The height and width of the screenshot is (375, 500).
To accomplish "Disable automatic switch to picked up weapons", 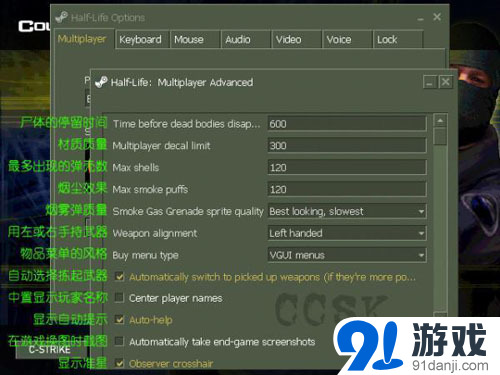I will [x=119, y=277].
